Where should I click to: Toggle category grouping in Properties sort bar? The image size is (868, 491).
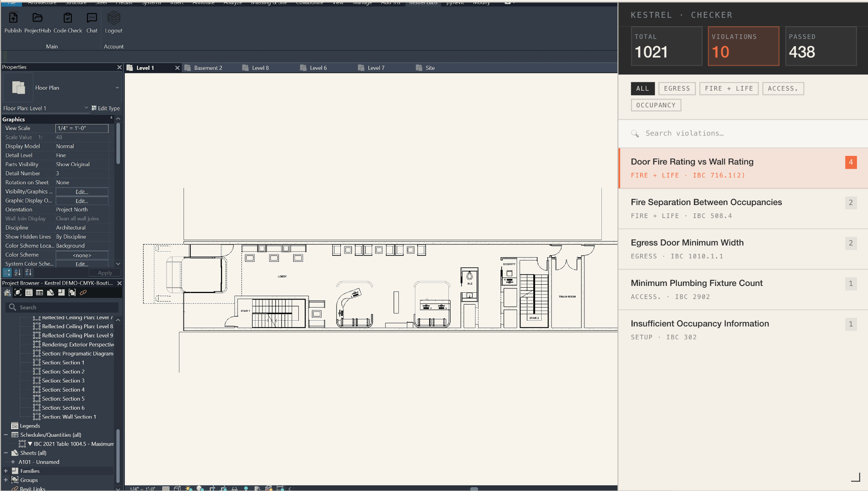click(7, 272)
